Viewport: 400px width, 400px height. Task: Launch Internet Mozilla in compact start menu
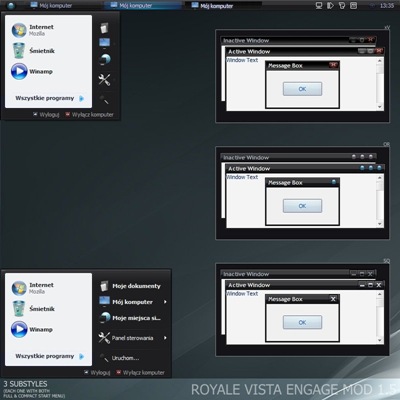coord(48,30)
